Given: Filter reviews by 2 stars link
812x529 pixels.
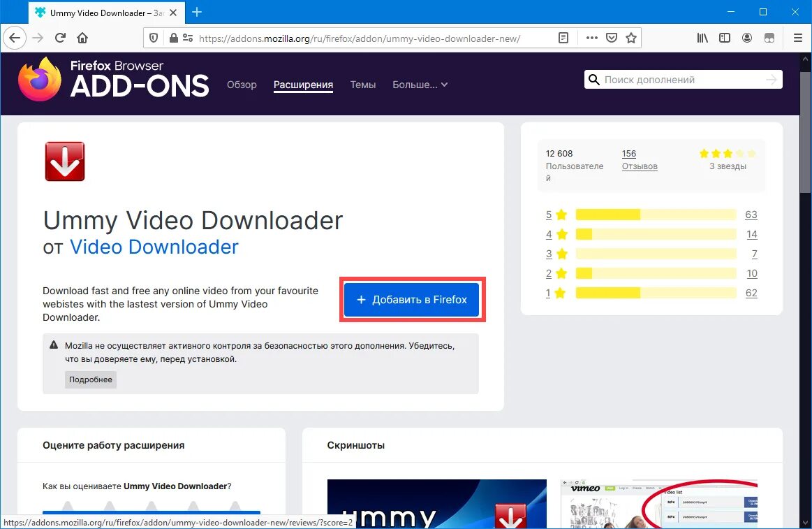Looking at the screenshot, I should coord(556,273).
